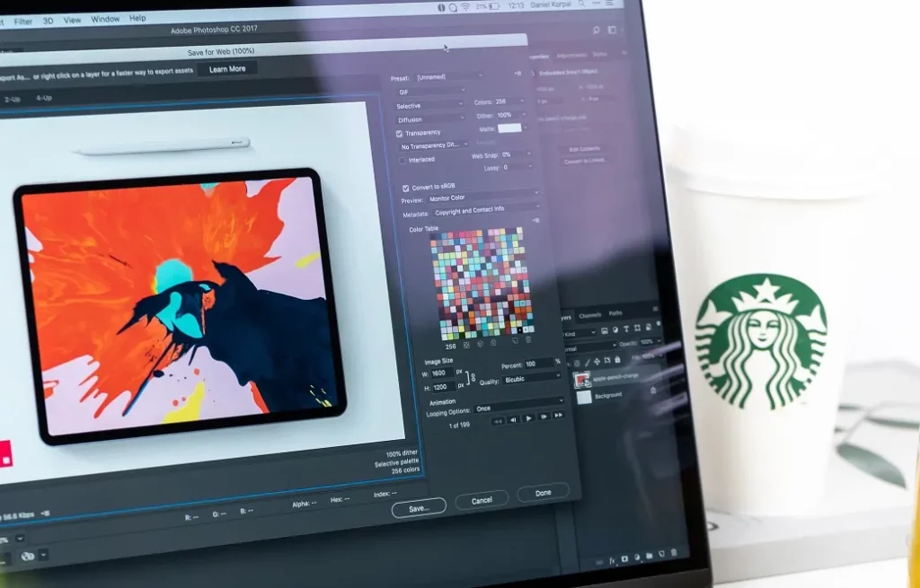Open the No Transparency Dither dropdown
Image resolution: width=920 pixels, height=588 pixels.
pyautogui.click(x=434, y=145)
